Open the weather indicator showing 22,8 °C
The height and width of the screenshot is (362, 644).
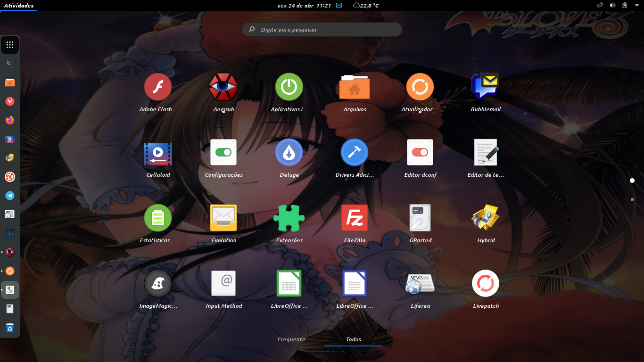pyautogui.click(x=366, y=6)
